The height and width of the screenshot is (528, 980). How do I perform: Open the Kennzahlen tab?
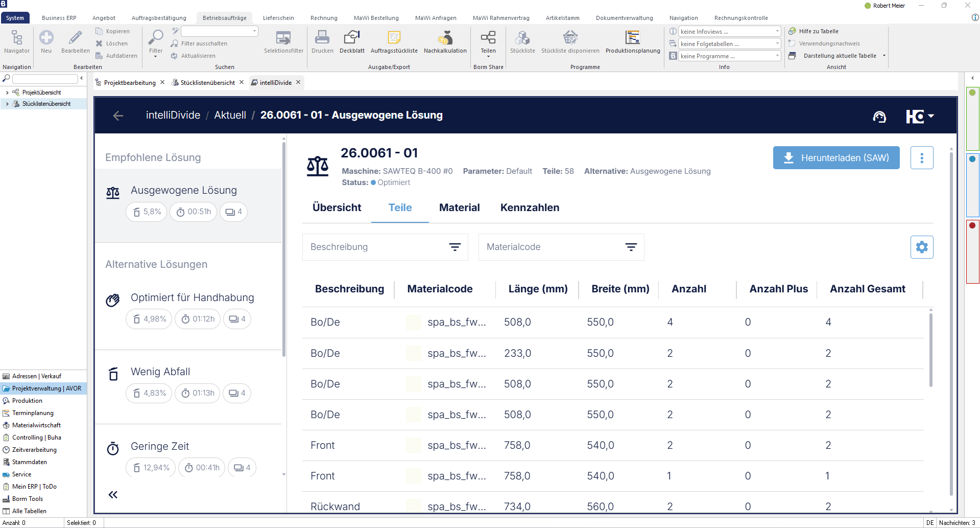(x=530, y=208)
